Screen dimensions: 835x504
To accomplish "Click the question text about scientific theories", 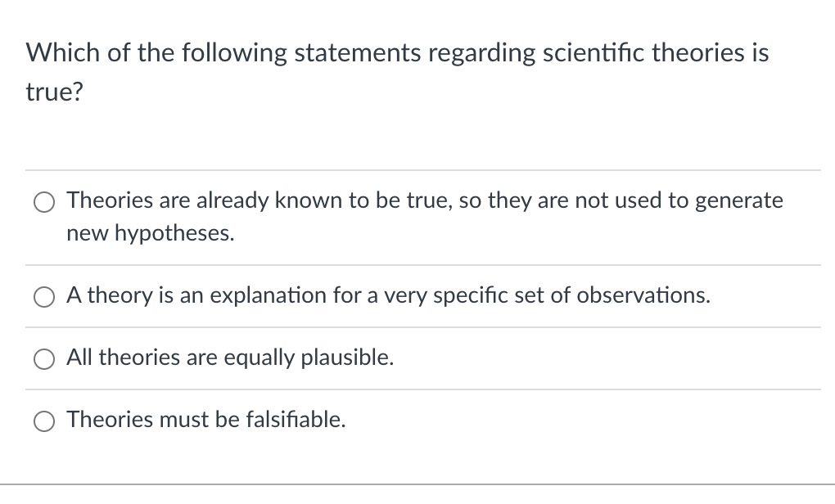I will [x=396, y=52].
